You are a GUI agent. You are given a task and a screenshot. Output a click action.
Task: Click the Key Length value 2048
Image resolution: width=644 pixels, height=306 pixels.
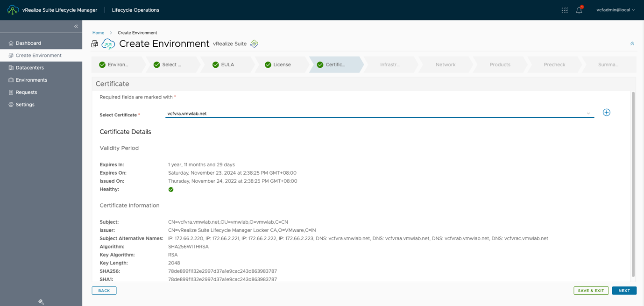click(174, 263)
